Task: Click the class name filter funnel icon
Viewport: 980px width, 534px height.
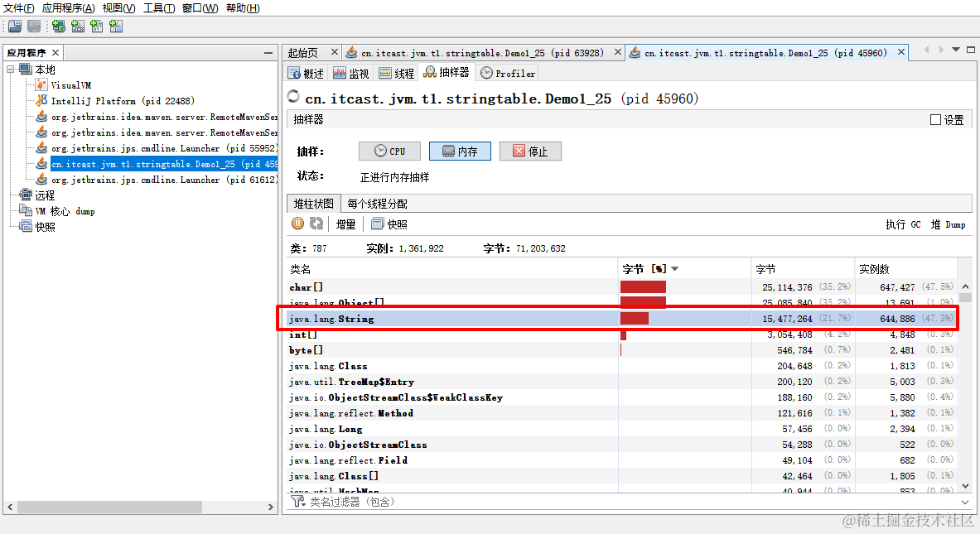Action: pos(298,502)
